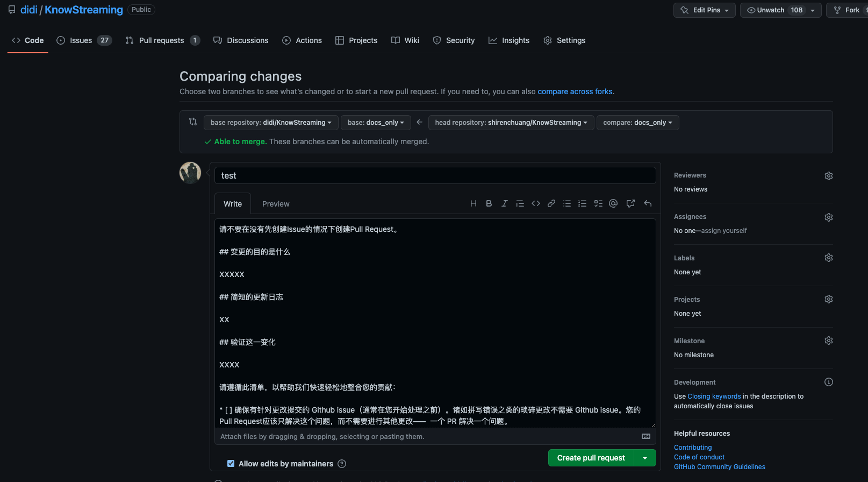Switch to Preview editor tab
This screenshot has height=482, width=868.
point(276,204)
